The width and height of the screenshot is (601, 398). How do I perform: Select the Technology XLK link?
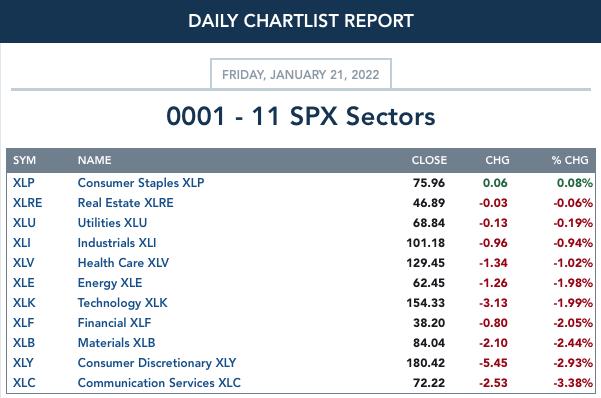123,303
